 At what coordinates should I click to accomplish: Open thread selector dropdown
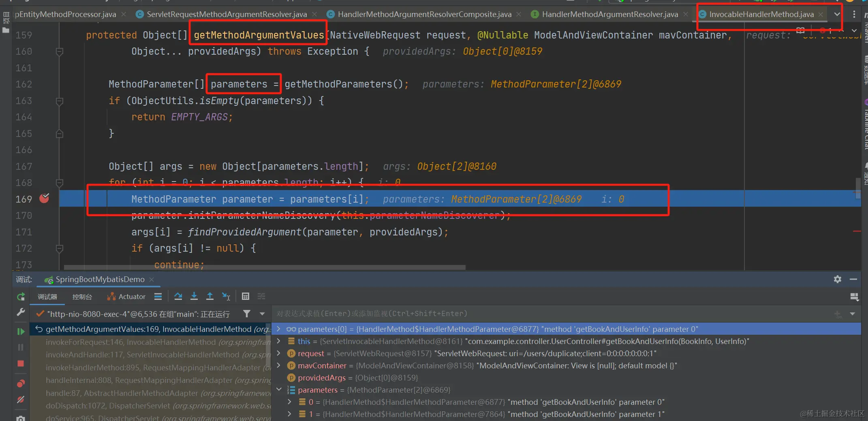[262, 314]
